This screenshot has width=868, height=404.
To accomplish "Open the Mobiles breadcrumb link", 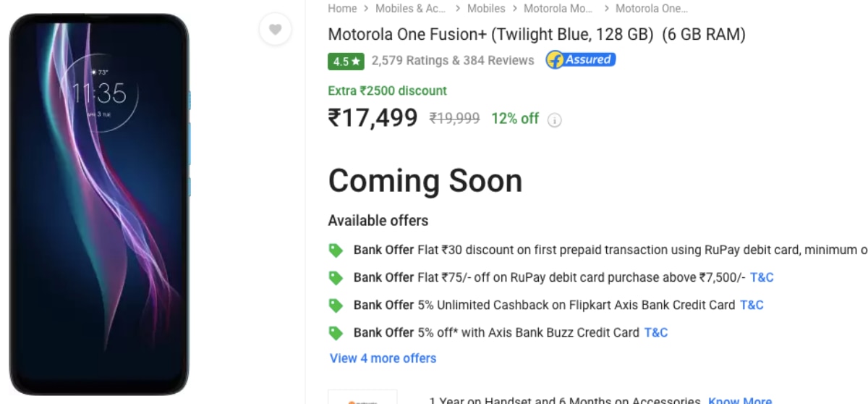I will (486, 9).
